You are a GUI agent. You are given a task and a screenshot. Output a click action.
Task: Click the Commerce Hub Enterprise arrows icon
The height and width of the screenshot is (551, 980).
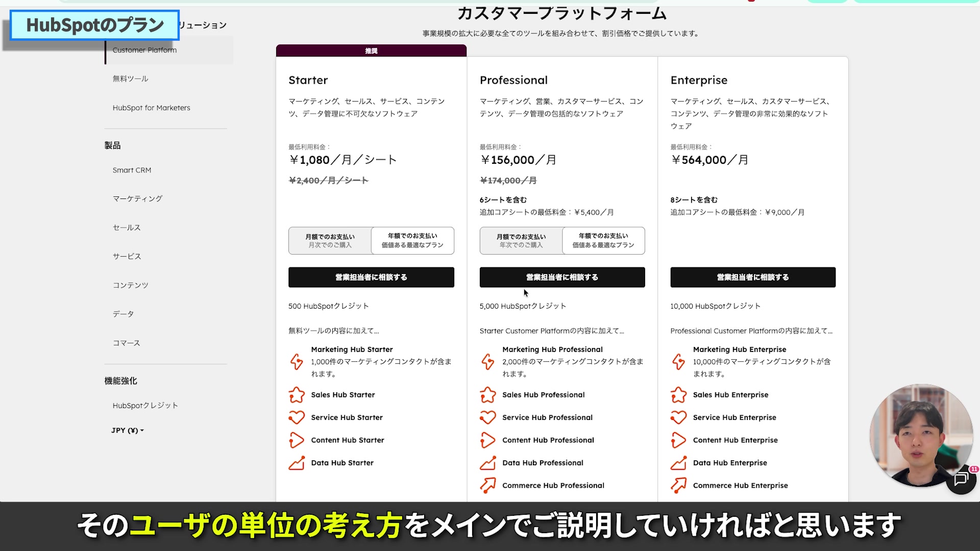click(679, 486)
